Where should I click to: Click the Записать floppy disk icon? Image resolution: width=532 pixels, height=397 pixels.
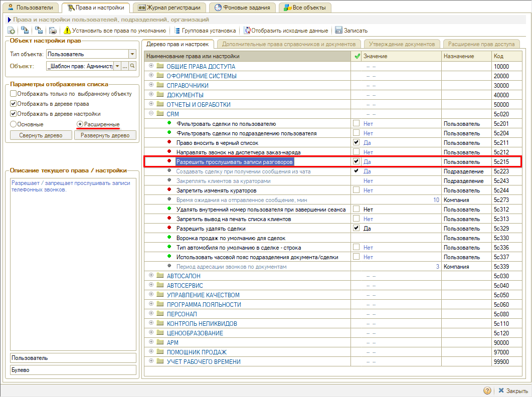(x=338, y=31)
